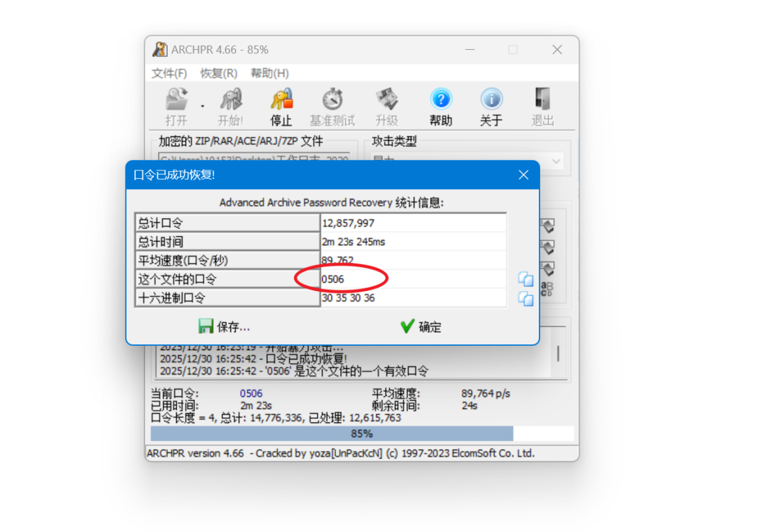Copy the file password 0506 to clipboard
This screenshot has width=780, height=532.
click(526, 279)
